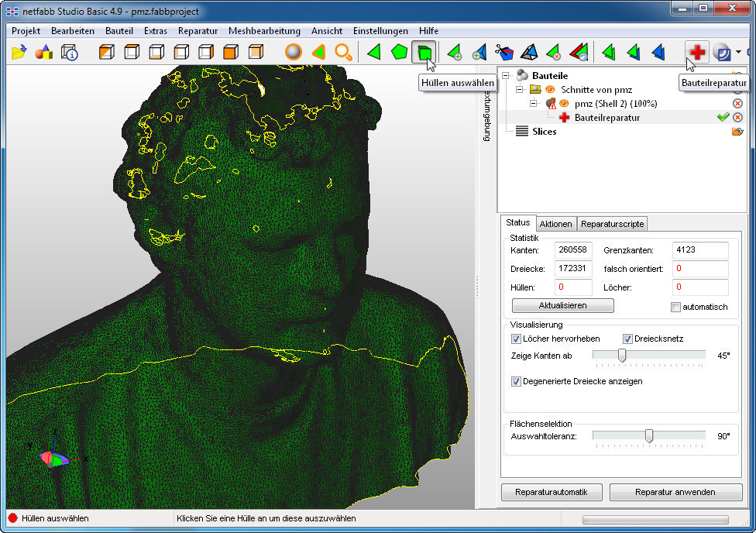Open the Reparatur menu
The image size is (756, 533).
[x=198, y=31]
